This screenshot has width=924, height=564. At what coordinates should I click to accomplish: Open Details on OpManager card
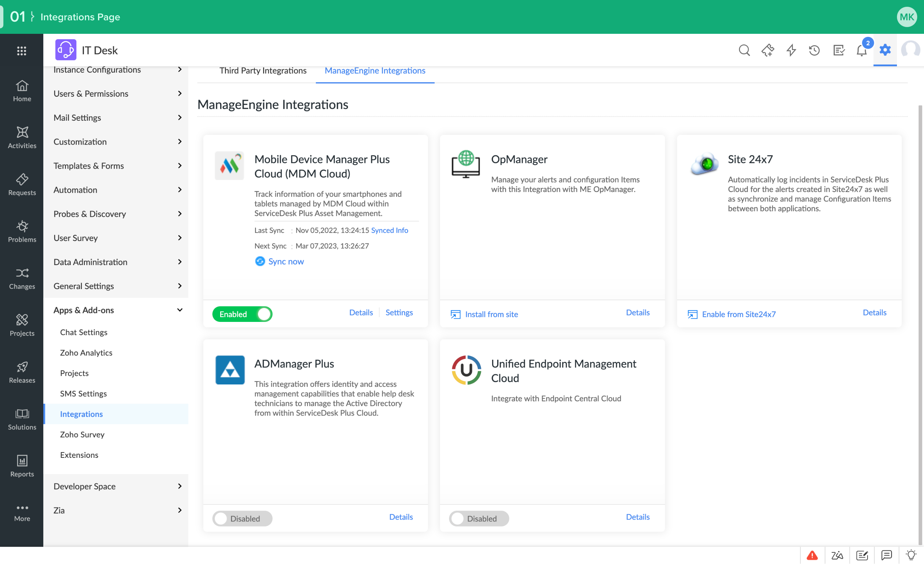pos(638,312)
